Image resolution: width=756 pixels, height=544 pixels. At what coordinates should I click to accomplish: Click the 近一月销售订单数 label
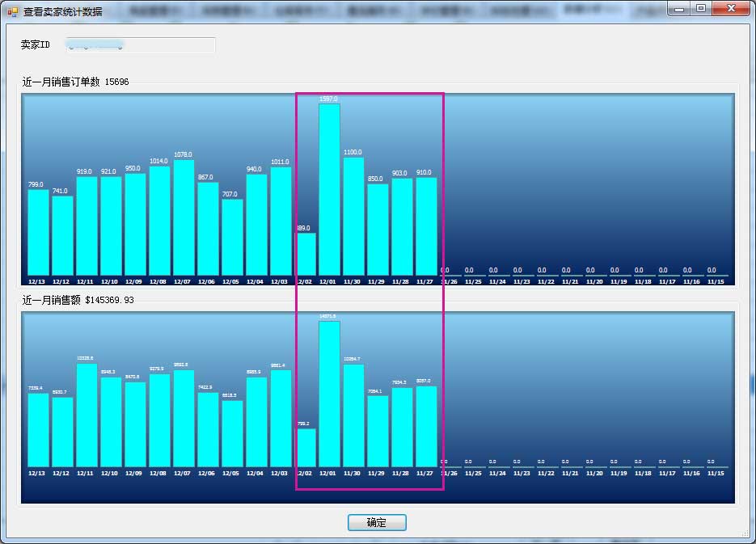point(61,82)
